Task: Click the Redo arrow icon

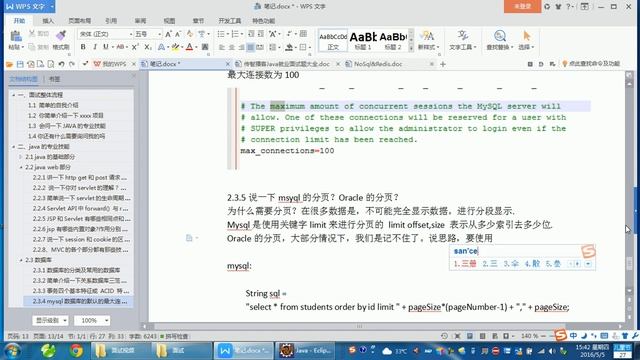Action: (72, 64)
